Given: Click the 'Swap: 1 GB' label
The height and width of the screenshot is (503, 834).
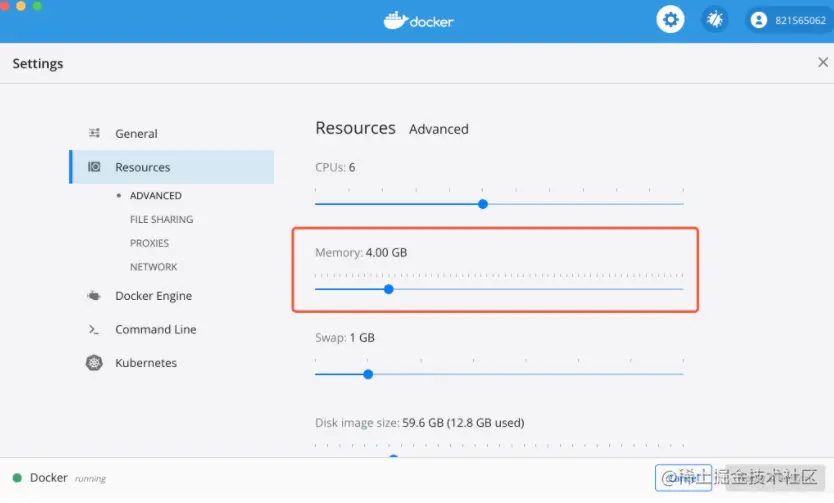Looking at the screenshot, I should point(345,338).
